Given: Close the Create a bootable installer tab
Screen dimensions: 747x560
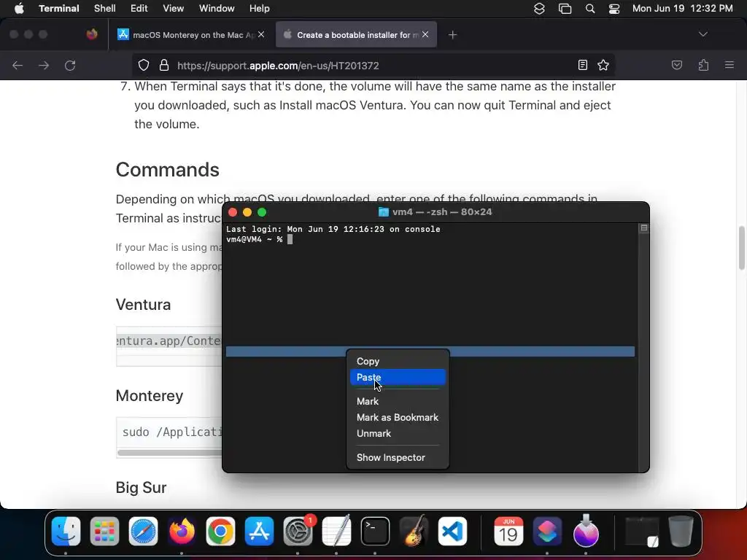Looking at the screenshot, I should [425, 34].
